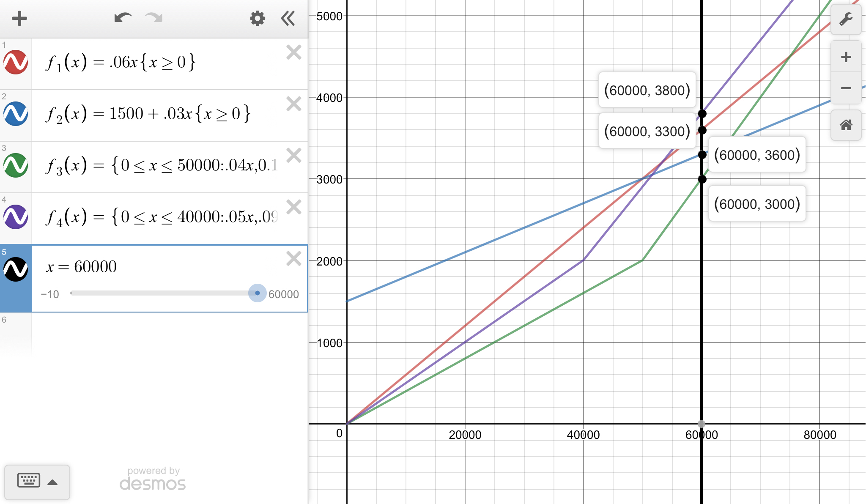The image size is (866, 504).
Task: Open the expression list settings gear
Action: click(257, 18)
